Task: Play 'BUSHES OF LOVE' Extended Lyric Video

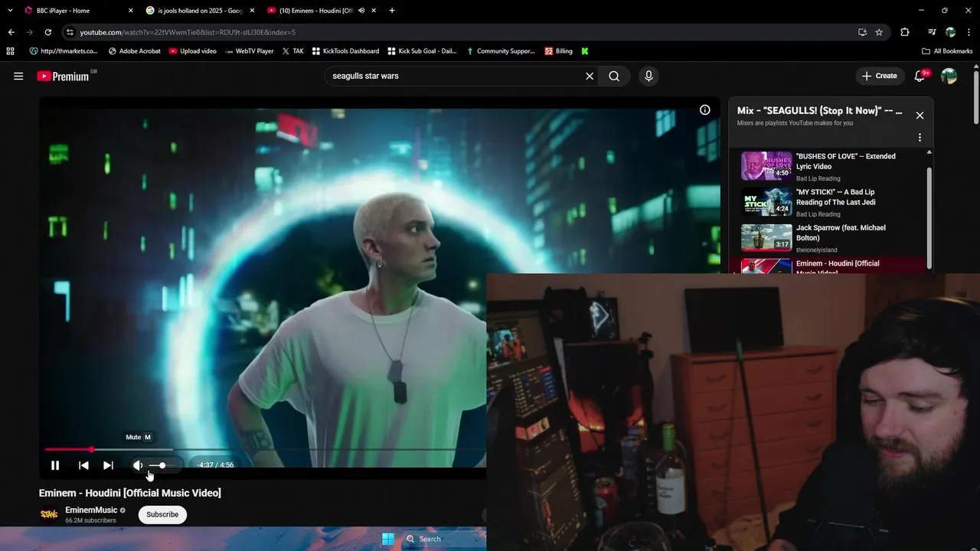Action: [x=834, y=166]
